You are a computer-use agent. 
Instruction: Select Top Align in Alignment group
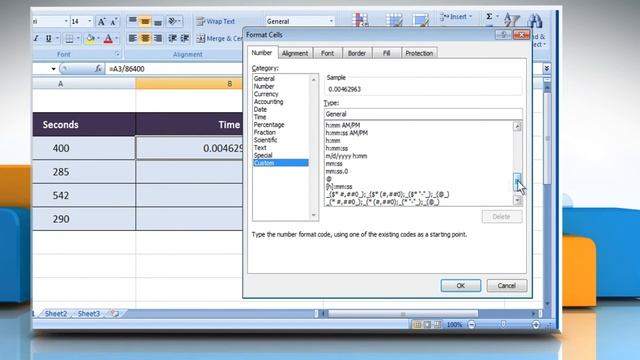point(133,21)
